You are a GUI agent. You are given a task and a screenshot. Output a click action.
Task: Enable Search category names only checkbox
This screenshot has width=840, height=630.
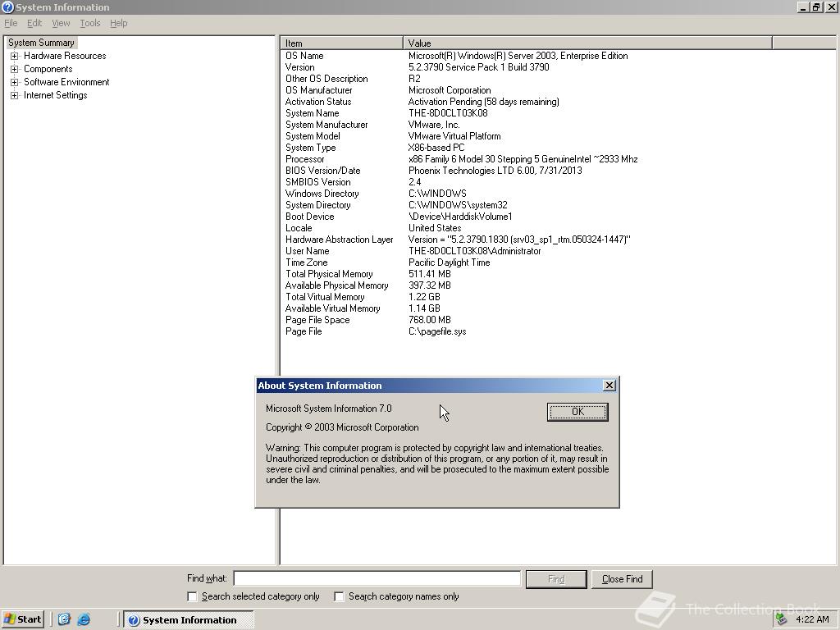click(x=339, y=596)
